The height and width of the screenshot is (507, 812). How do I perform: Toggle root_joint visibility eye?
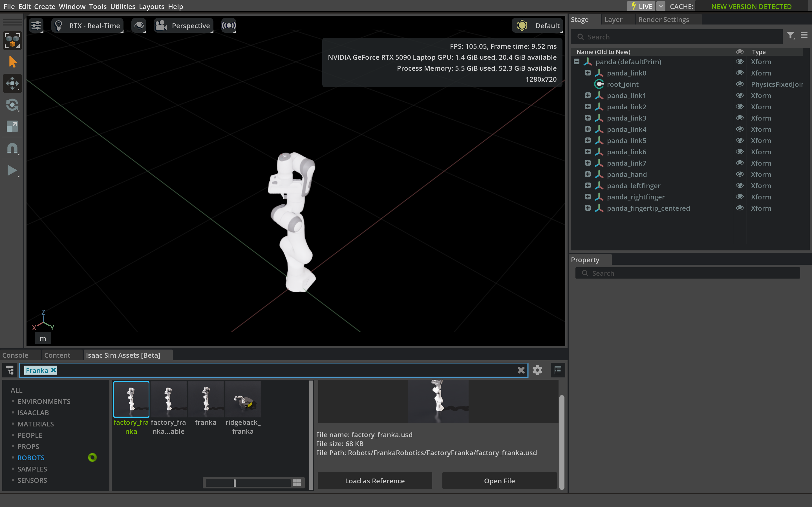pos(740,84)
